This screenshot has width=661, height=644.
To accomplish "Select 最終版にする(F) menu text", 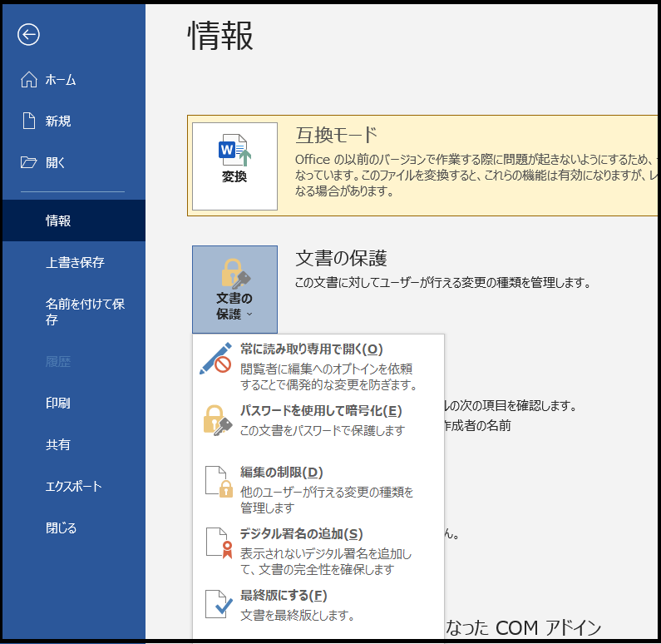I will click(284, 596).
